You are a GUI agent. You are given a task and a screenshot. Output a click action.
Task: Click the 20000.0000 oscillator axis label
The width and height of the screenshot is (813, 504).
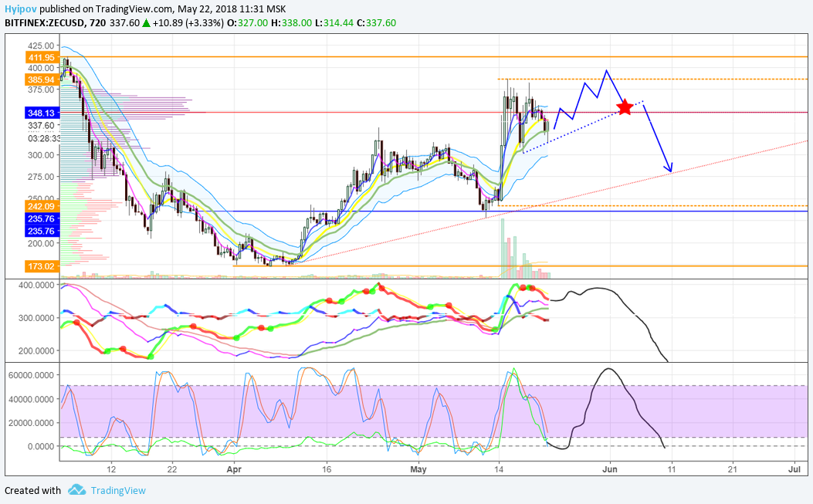click(32, 423)
